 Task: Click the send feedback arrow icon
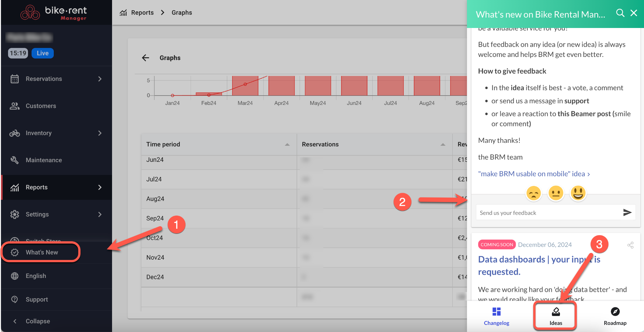(x=627, y=212)
